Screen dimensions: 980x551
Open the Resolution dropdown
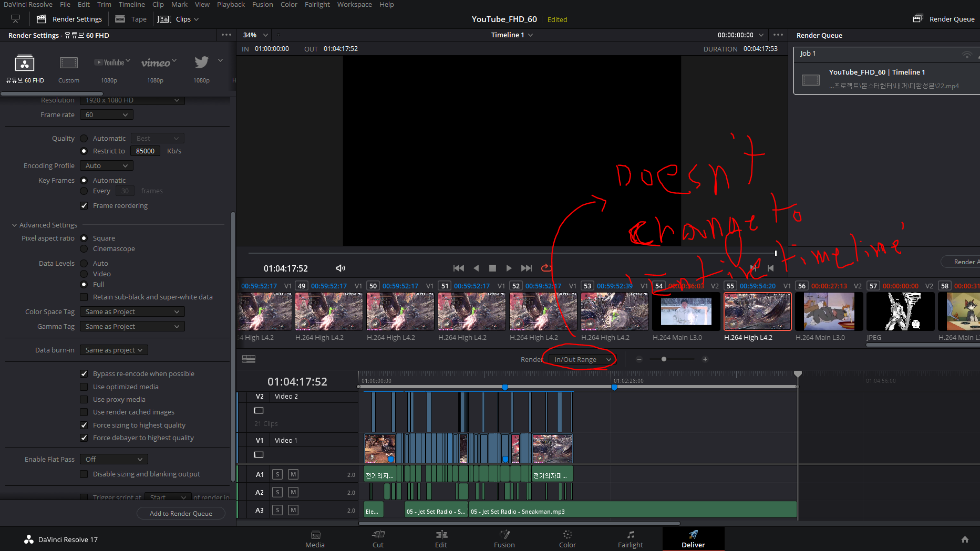tap(132, 100)
